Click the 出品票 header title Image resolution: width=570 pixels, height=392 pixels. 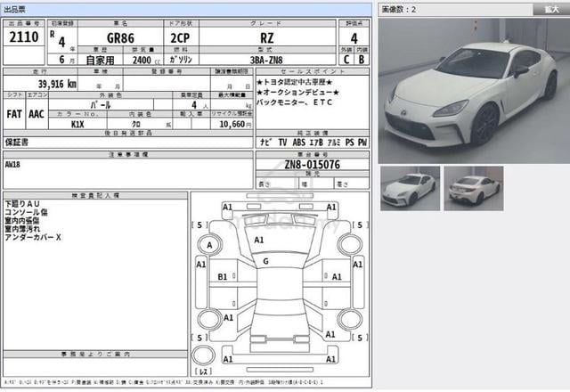tap(14, 10)
